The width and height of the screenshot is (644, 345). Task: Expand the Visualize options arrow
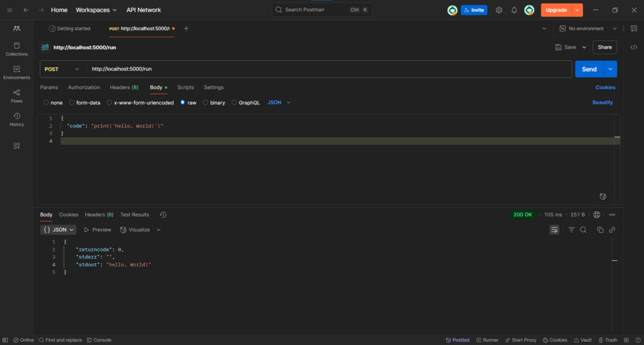click(158, 230)
